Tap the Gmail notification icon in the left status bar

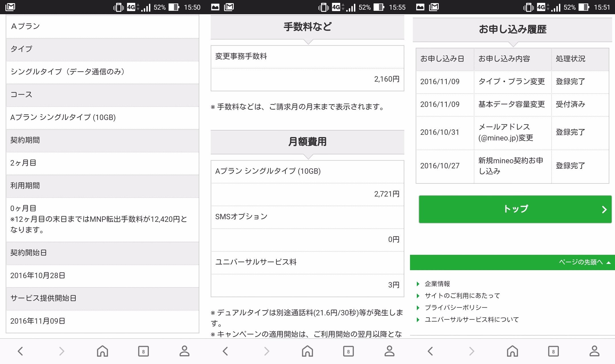(10, 7)
